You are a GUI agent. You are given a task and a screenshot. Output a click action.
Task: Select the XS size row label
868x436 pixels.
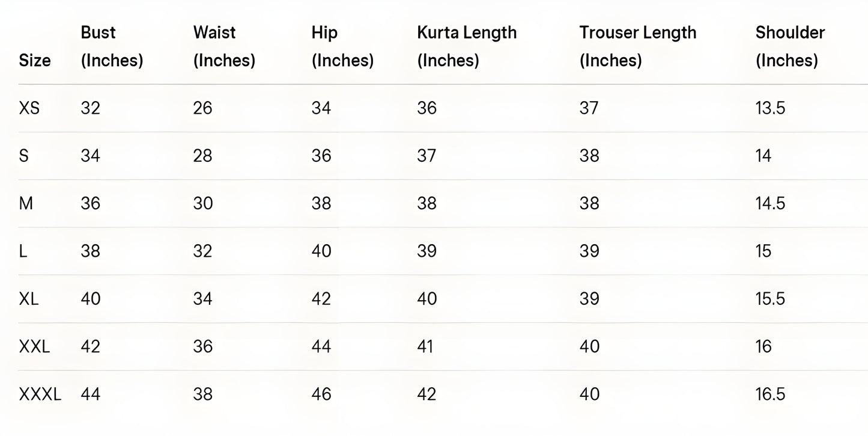[29, 108]
